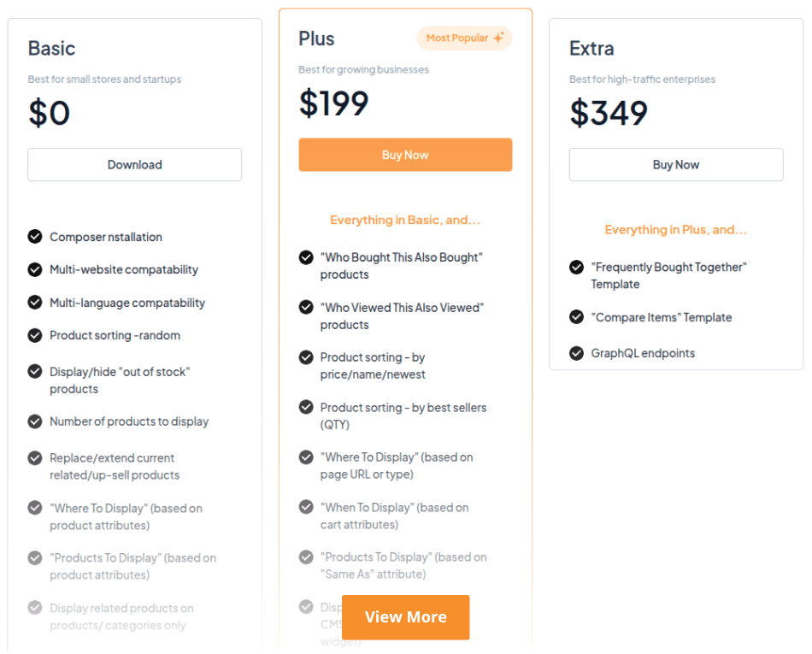Click the check icon for Product sorting by best sellers

click(x=306, y=408)
